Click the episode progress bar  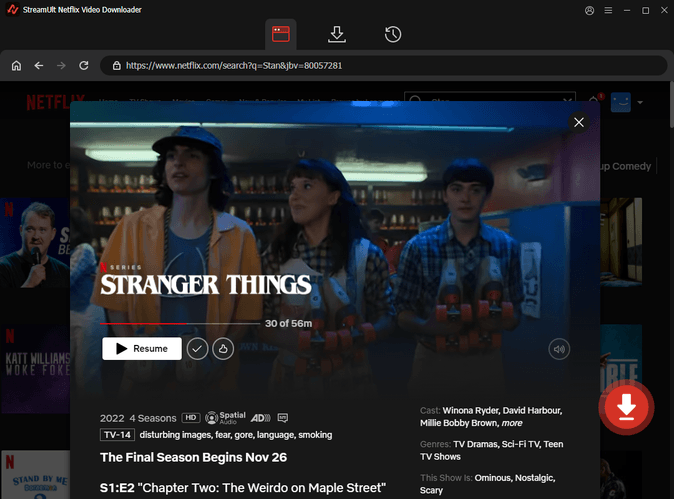click(x=180, y=323)
